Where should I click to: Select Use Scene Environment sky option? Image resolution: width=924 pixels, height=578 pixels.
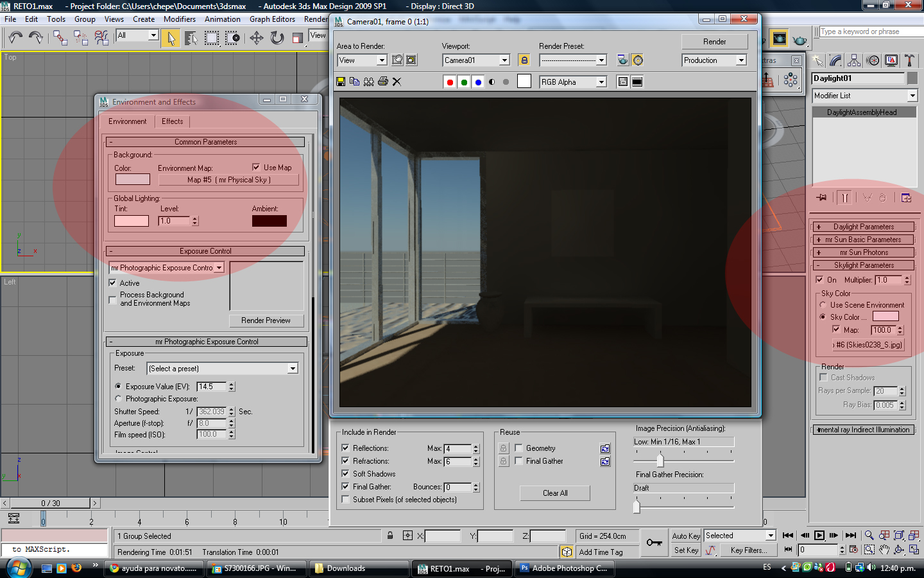pos(823,305)
